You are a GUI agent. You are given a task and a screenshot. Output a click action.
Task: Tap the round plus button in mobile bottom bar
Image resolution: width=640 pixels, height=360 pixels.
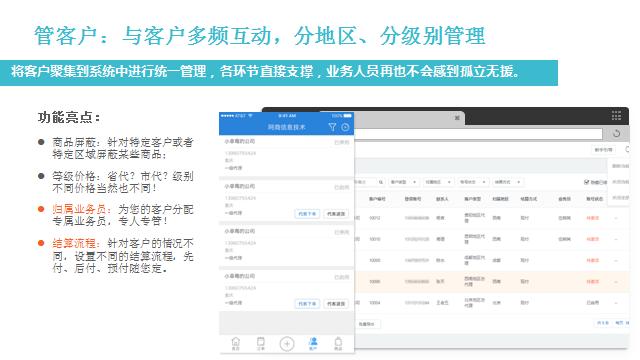pos(287,344)
